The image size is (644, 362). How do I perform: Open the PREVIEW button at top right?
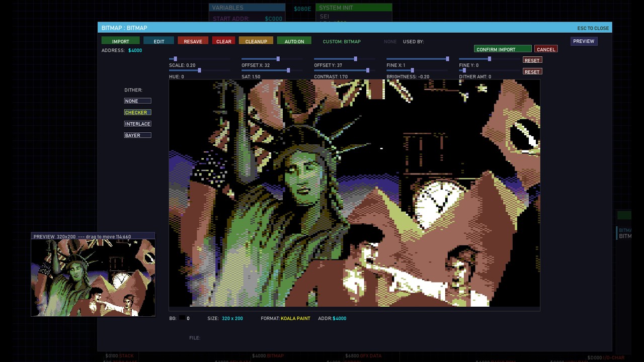584,41
